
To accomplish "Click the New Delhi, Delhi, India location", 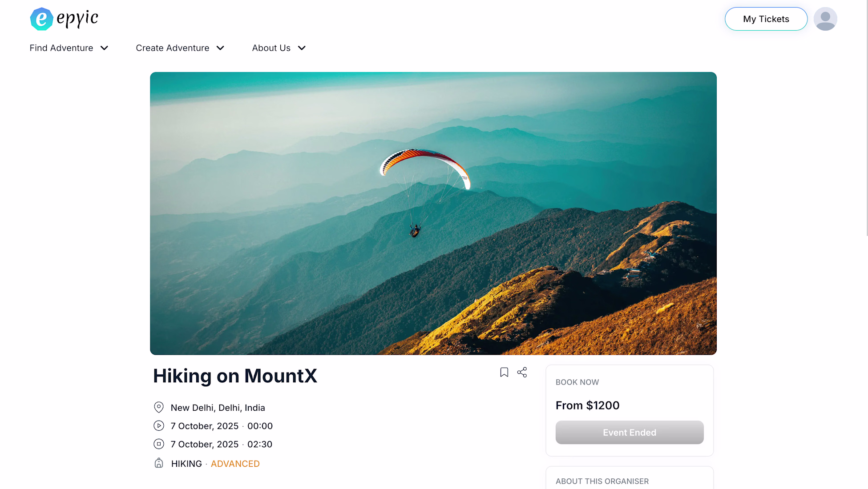I will tap(218, 408).
